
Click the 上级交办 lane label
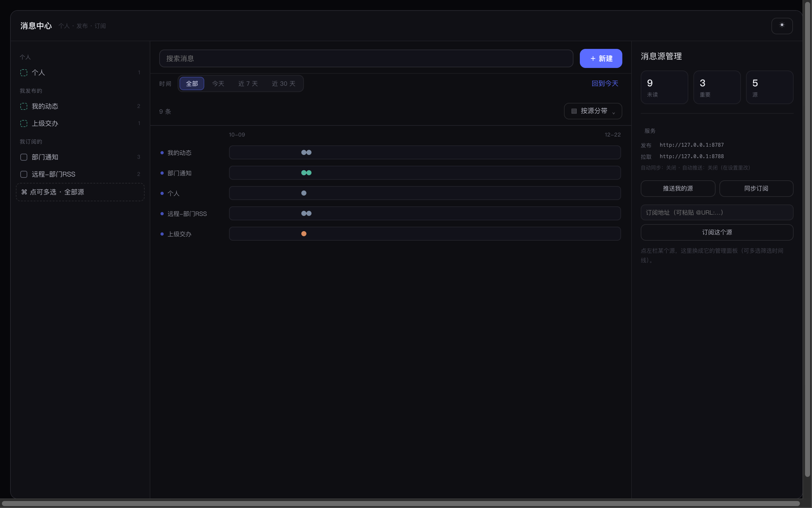179,234
